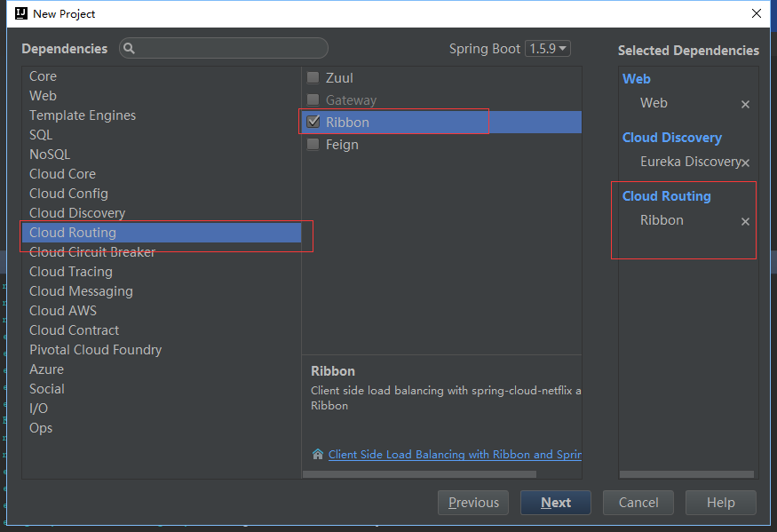Select the Eureka Discovery entry in Selected Dependencies
Screen dimensions: 777x532
tap(690, 162)
